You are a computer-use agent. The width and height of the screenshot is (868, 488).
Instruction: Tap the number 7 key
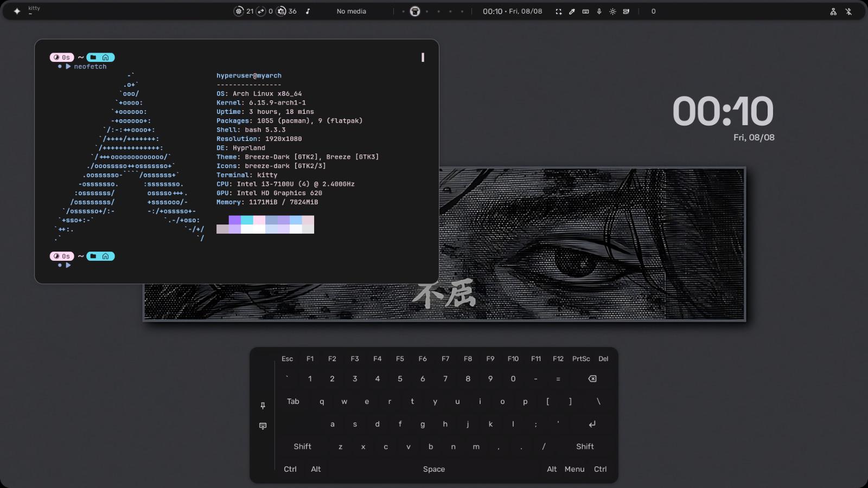(x=445, y=379)
